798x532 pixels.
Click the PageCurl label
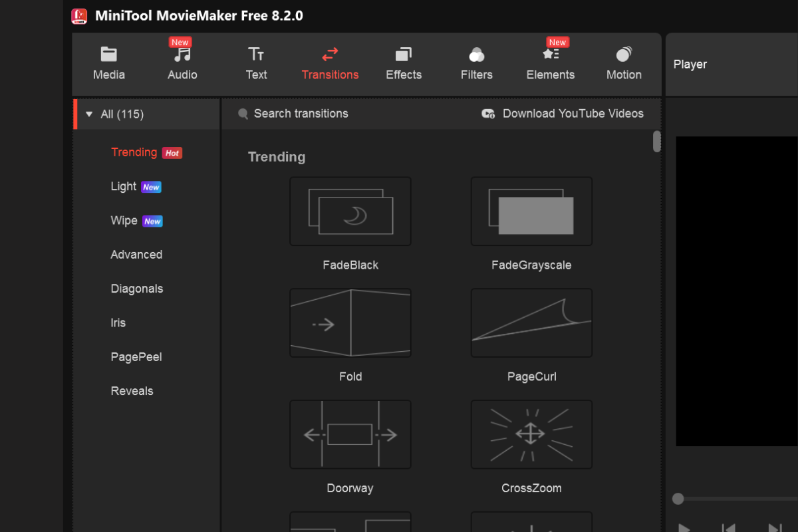[531, 377]
